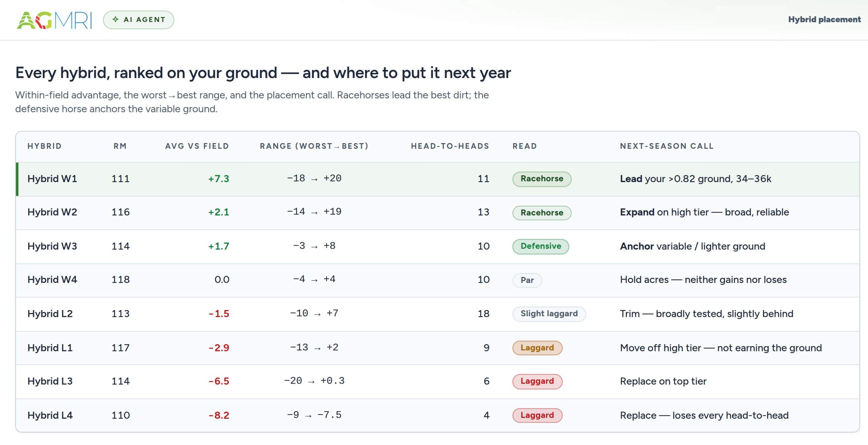Click the Hybrid placement header label
Viewport: 868px width, 445px height.
[x=824, y=19]
